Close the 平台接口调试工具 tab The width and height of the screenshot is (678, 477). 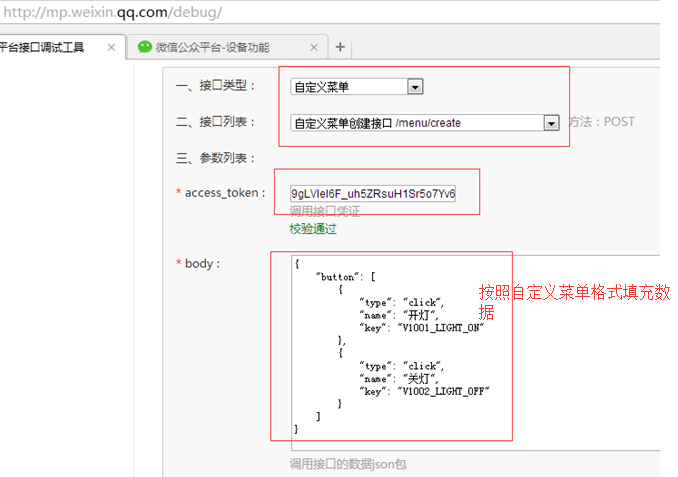111,47
